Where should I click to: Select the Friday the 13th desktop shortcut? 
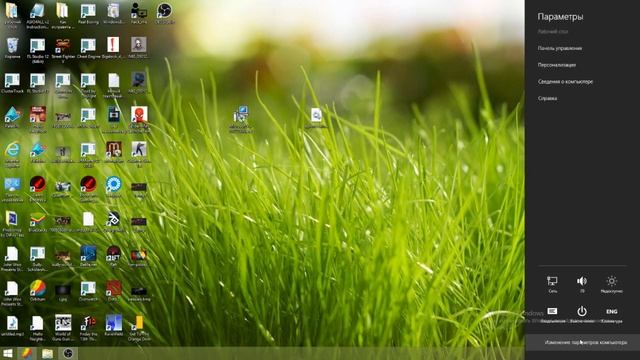(x=88, y=327)
